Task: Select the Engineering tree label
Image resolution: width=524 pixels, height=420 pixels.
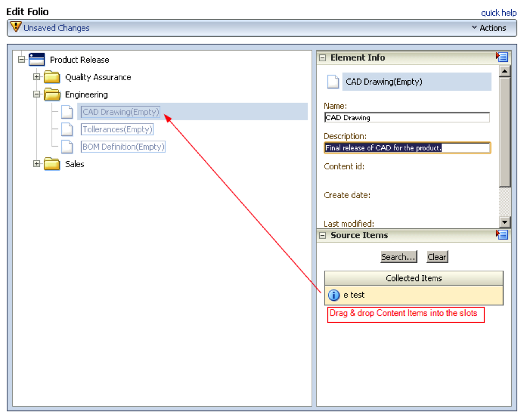Action: (x=86, y=95)
